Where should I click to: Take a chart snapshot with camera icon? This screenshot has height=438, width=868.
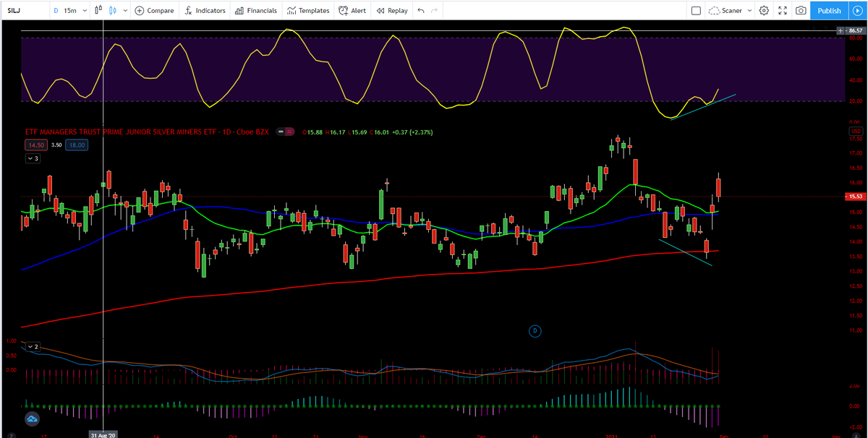801,11
